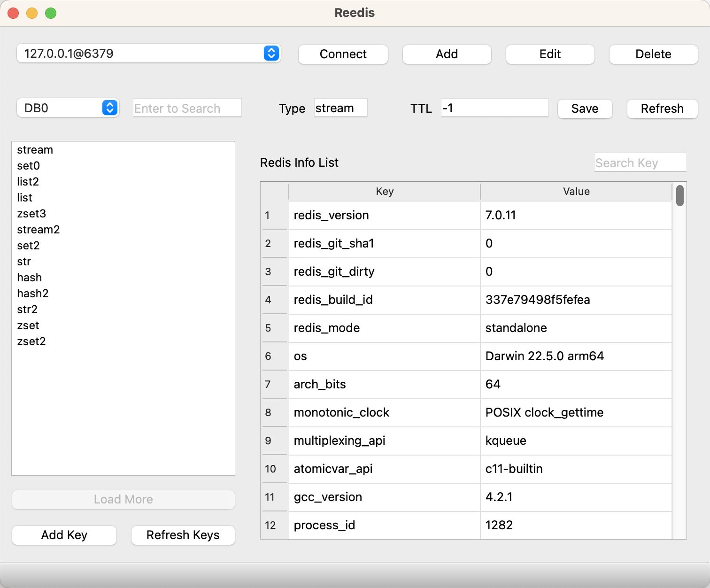
Task: Click the green zoom window button
Action: [51, 13]
